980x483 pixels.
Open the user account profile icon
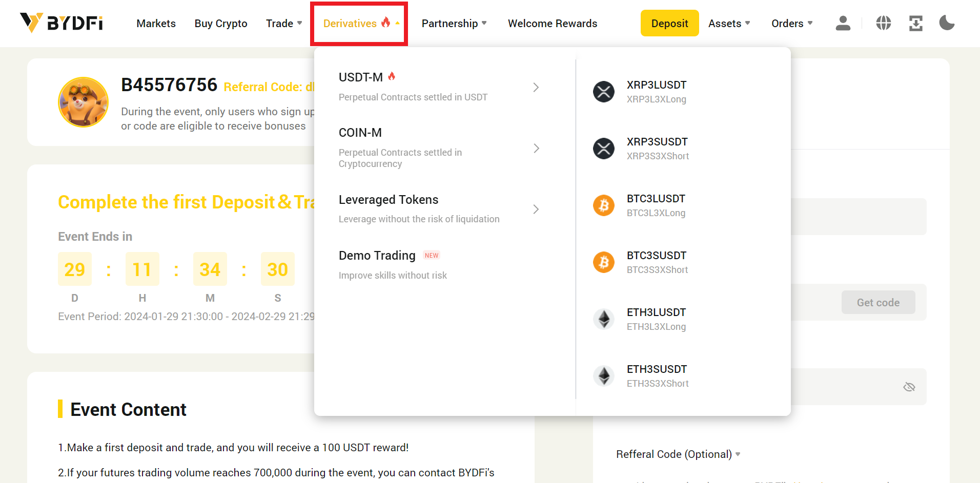[x=843, y=23]
